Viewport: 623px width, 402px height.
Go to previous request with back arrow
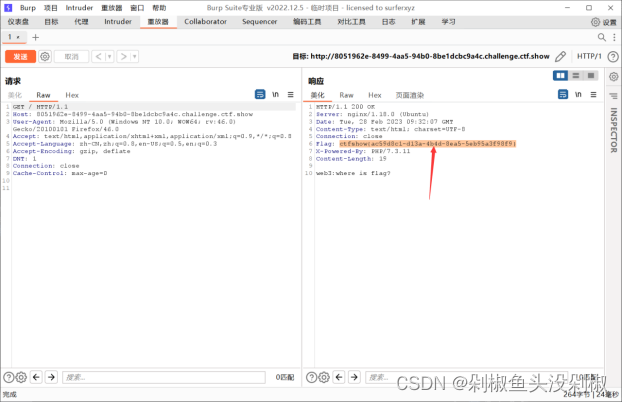pyautogui.click(x=99, y=56)
